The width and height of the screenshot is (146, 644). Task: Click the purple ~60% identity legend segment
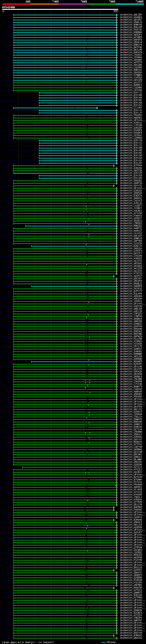click(x=73, y=4)
